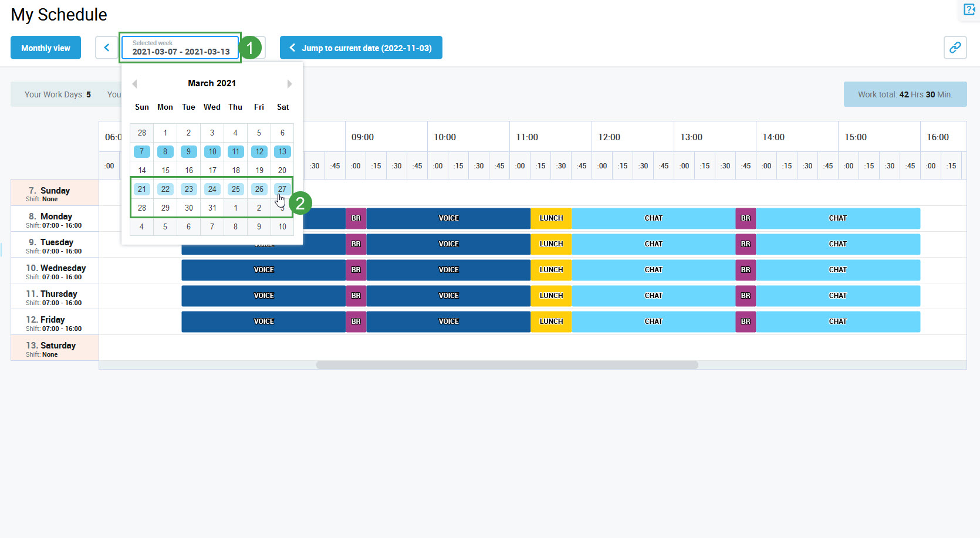980x538 pixels.
Task: Select the 10. Wednesday row label
Action: (x=55, y=270)
